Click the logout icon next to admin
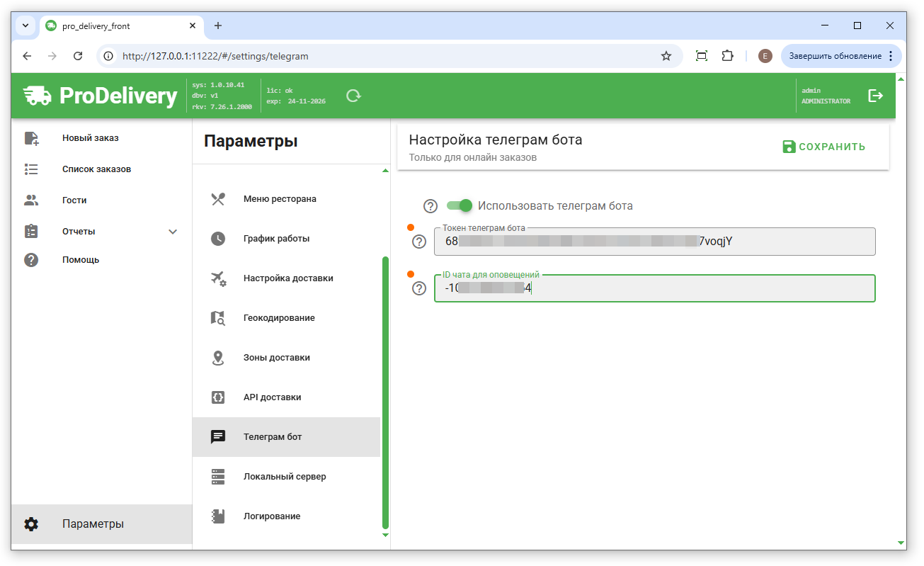 point(876,96)
